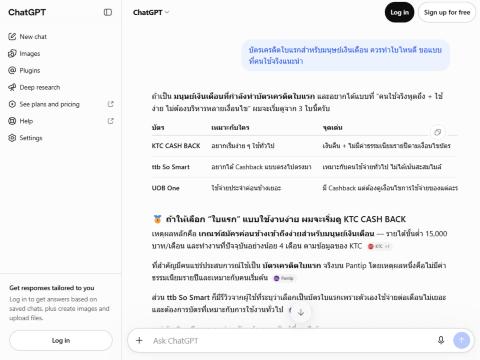Open the Pantip source citation chip

tap(284, 278)
